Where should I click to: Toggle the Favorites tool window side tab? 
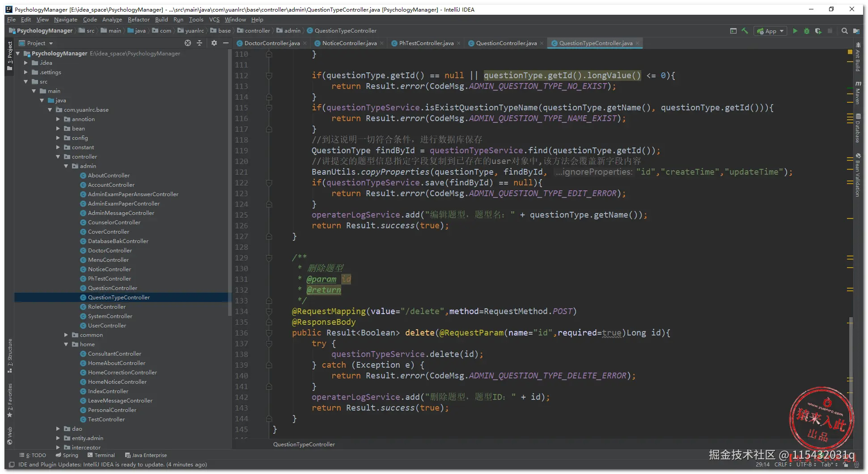(9, 399)
